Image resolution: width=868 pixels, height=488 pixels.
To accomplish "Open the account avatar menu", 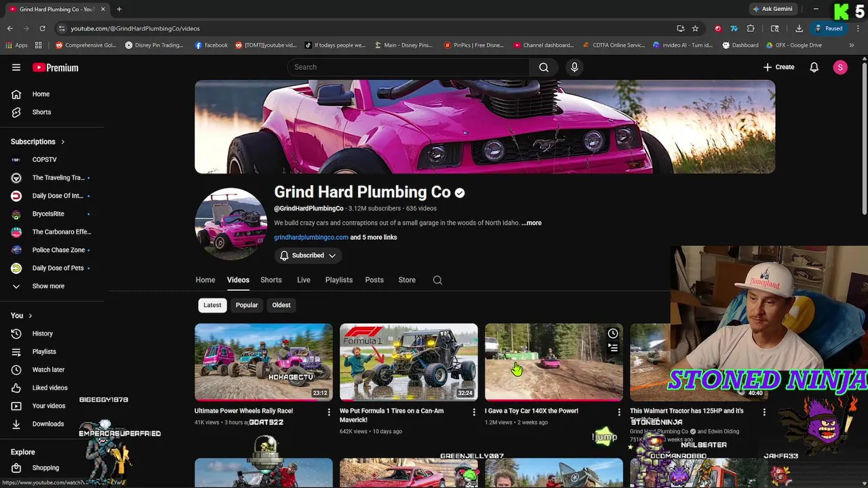I will [x=840, y=67].
